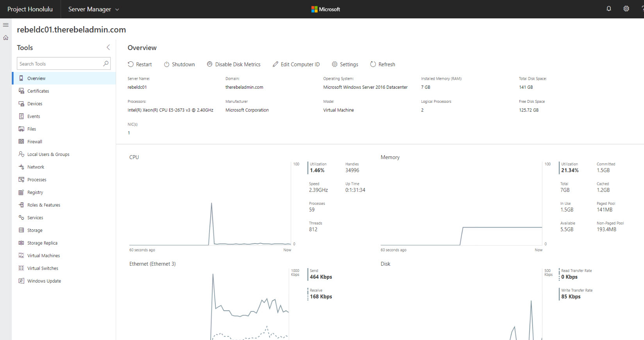This screenshot has width=644, height=340.
Task: Click the Registry tool icon
Action: [x=21, y=192]
